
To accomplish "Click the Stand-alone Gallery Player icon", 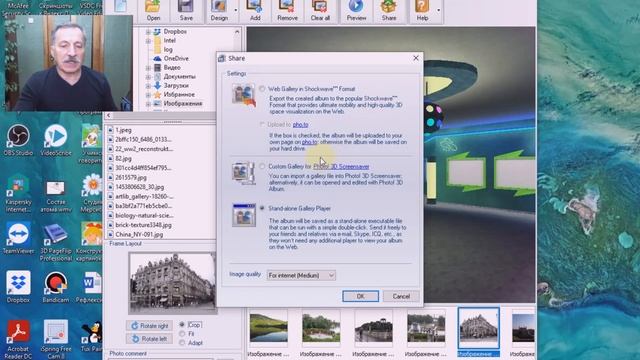I will pyautogui.click(x=244, y=215).
